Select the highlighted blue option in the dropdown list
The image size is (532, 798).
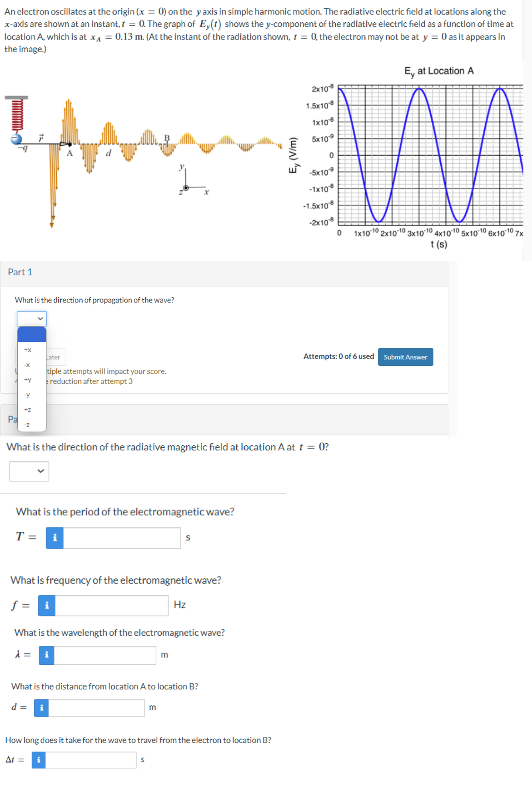click(32, 334)
